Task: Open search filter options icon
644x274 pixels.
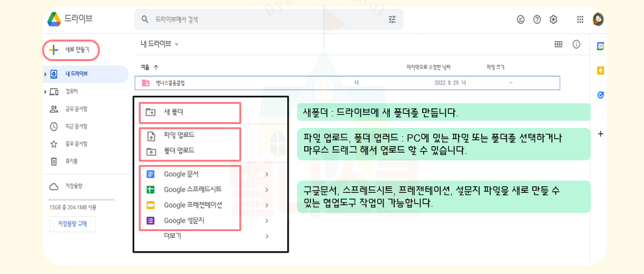Action: pos(392,19)
